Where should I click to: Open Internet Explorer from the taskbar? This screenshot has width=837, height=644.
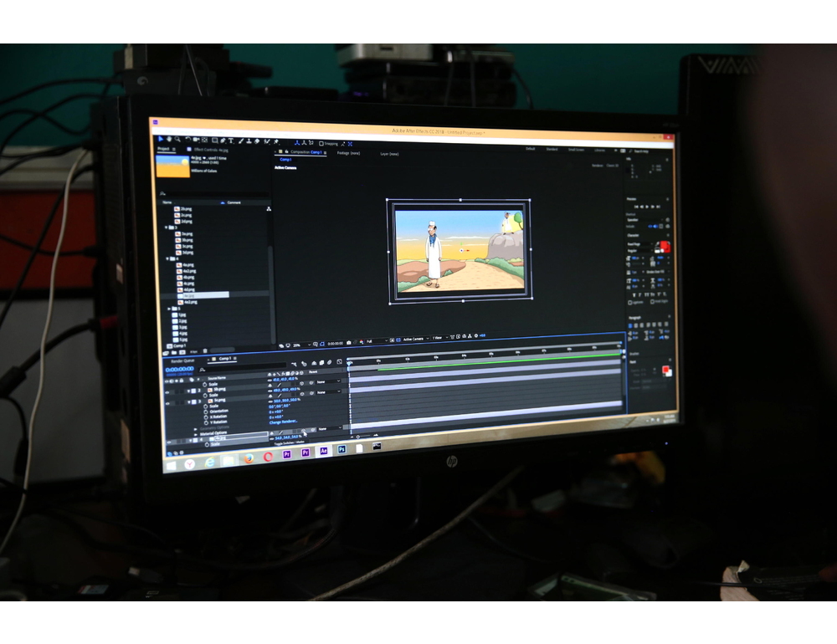209,462
